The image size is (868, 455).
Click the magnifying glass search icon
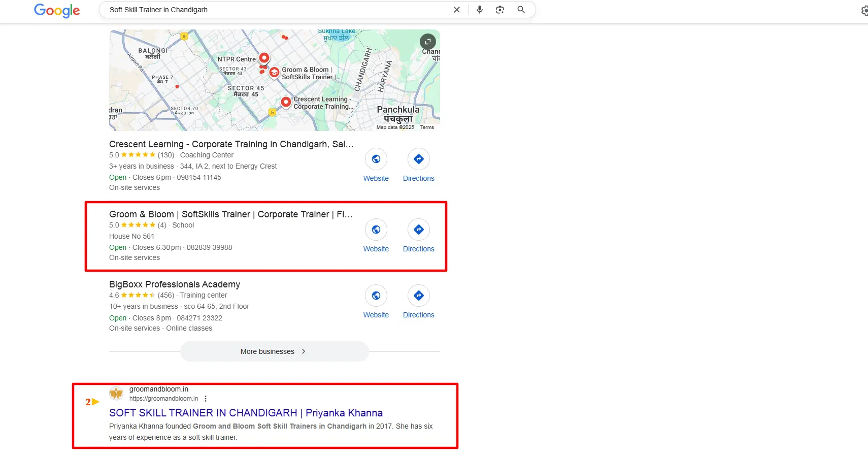point(521,10)
